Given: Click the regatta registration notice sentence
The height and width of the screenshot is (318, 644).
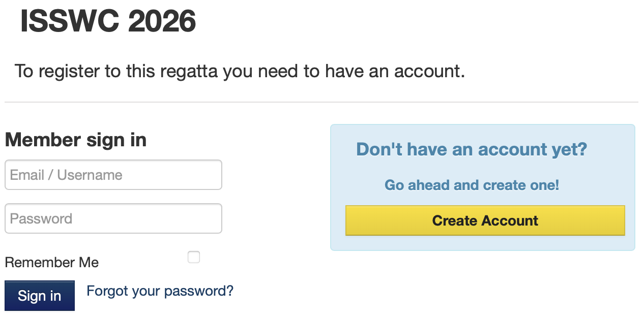Looking at the screenshot, I should click(x=240, y=71).
